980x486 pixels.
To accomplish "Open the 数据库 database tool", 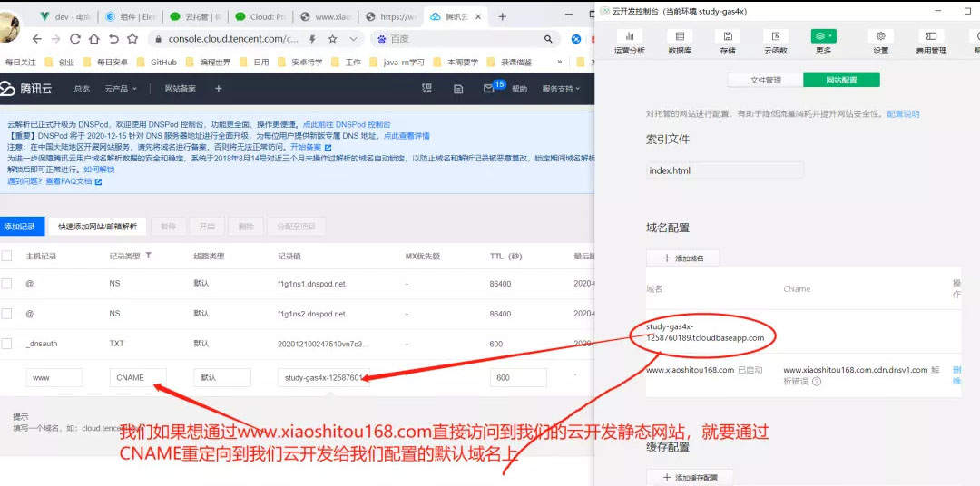I will (680, 42).
